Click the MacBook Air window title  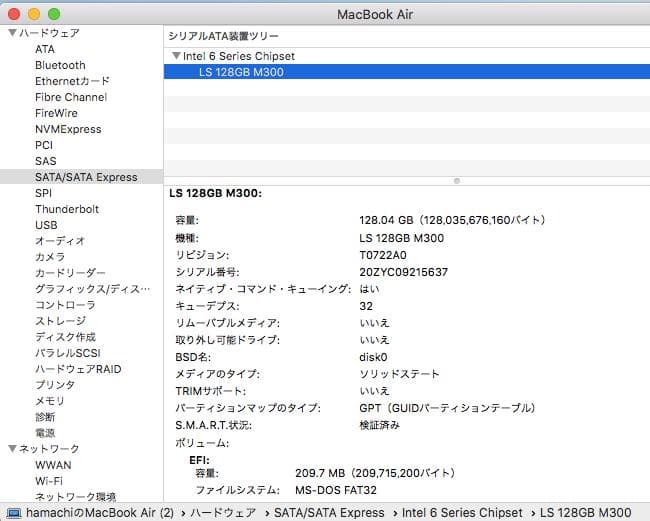(375, 15)
